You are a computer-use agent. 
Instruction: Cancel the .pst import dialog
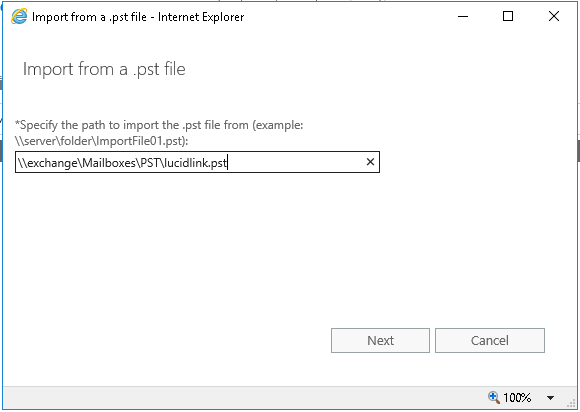point(490,340)
